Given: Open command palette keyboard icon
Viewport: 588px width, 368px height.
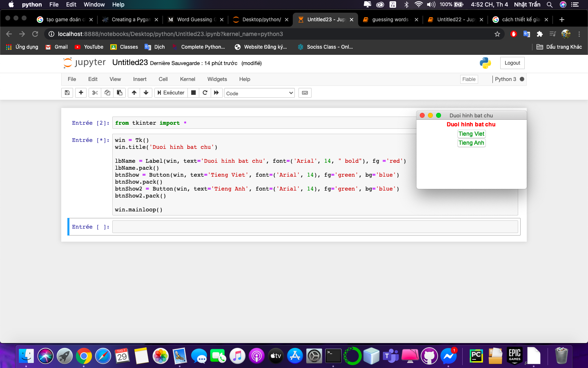Looking at the screenshot, I should 305,93.
